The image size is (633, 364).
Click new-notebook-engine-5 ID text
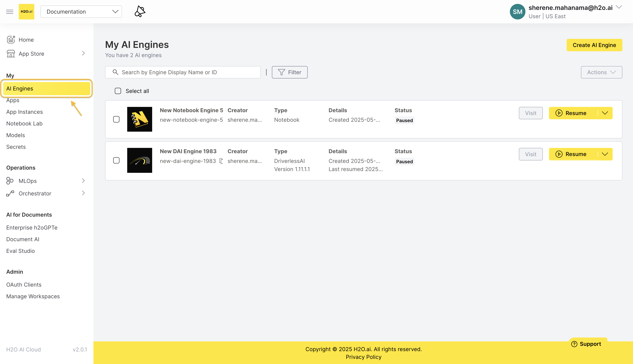pyautogui.click(x=191, y=120)
